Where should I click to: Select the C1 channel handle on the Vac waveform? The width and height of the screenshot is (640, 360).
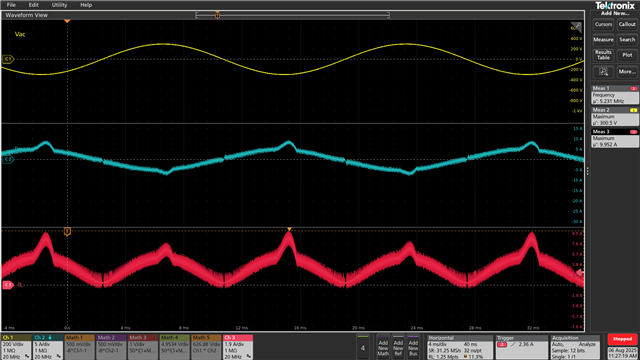pyautogui.click(x=8, y=59)
